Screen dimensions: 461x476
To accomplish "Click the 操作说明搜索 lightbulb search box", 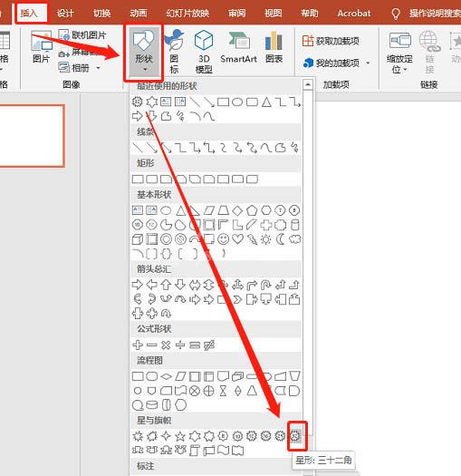I will point(426,14).
